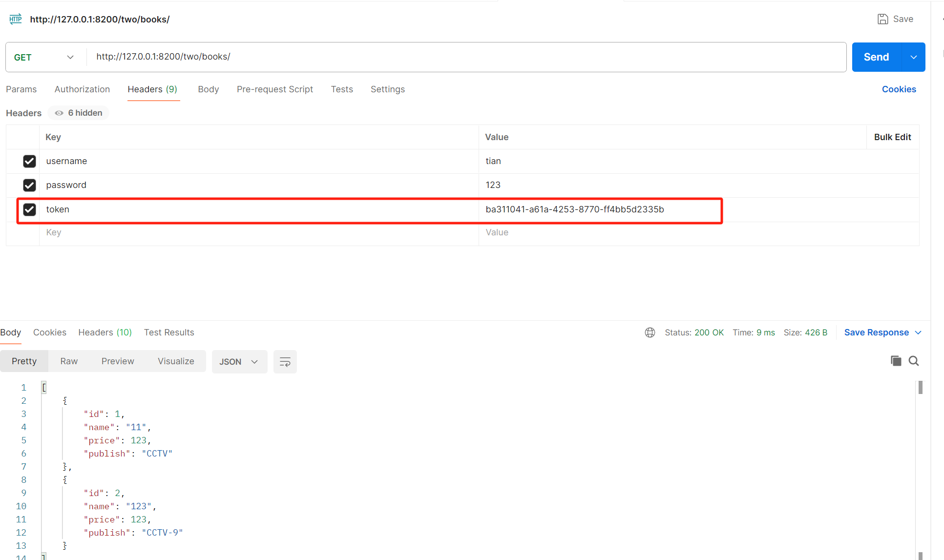This screenshot has width=944, height=560.
Task: Copy response body using copy icon
Action: pyautogui.click(x=896, y=361)
